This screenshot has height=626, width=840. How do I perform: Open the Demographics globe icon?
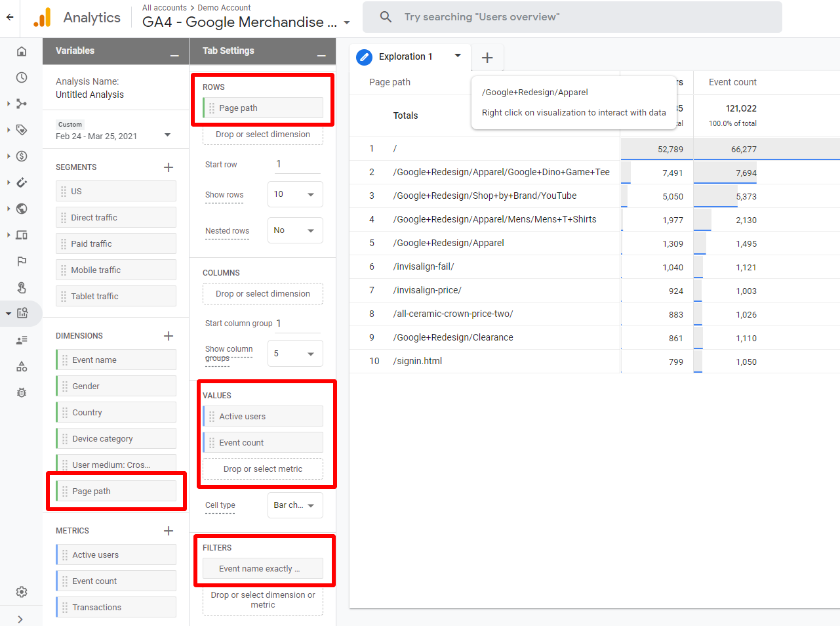22,209
